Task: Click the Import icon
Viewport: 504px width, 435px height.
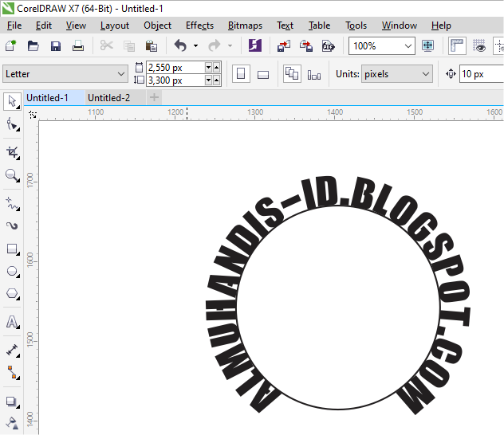Action: [284, 46]
